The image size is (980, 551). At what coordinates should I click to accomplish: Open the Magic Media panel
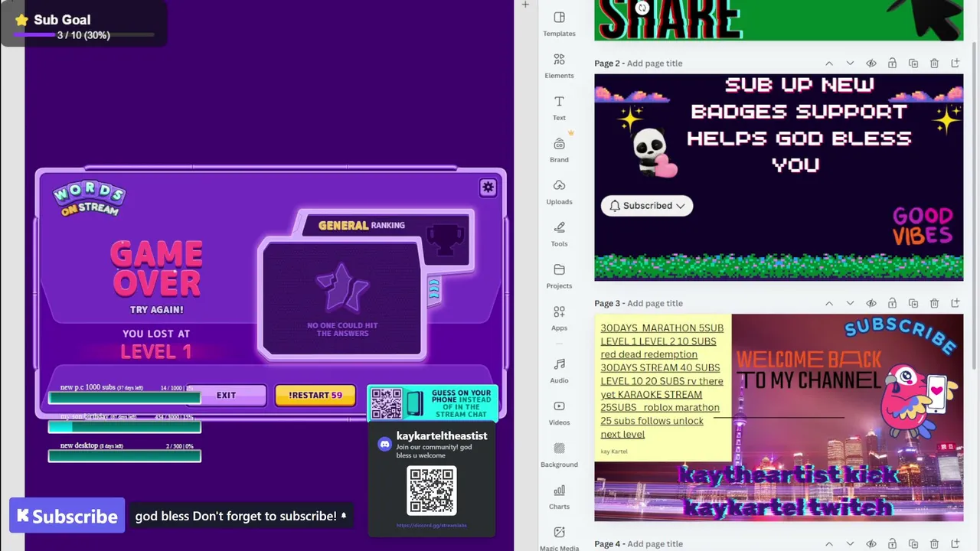click(x=559, y=538)
